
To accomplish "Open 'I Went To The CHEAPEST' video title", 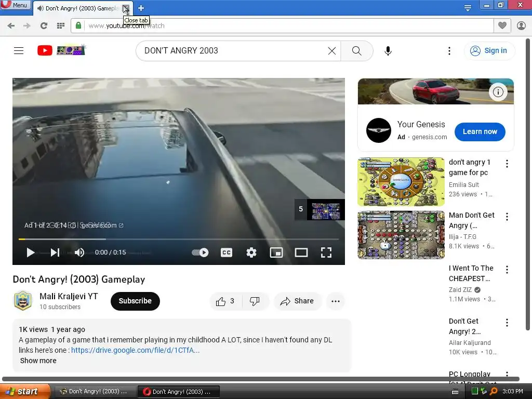I will coord(471,273).
